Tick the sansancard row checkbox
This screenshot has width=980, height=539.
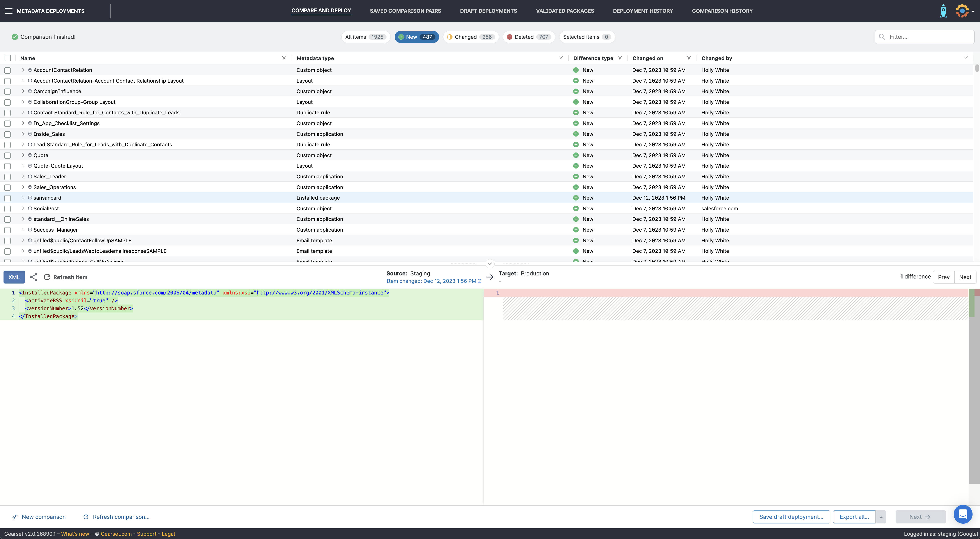click(x=8, y=198)
